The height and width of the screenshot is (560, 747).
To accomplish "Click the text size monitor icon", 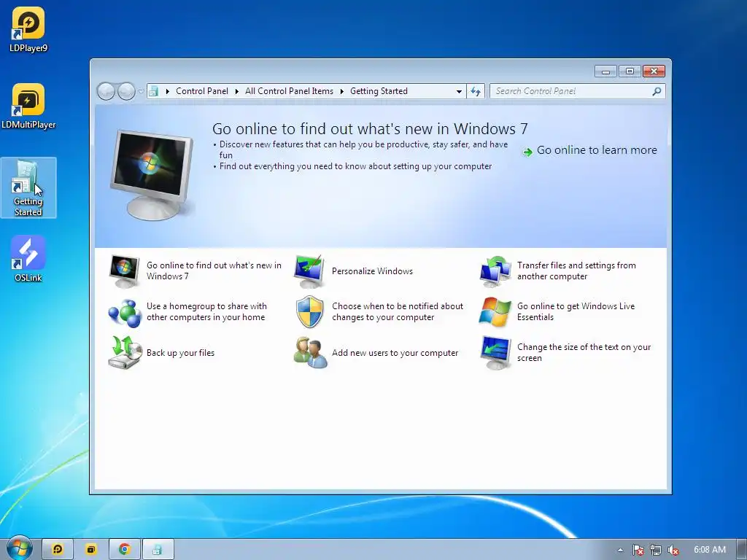I will pyautogui.click(x=495, y=353).
